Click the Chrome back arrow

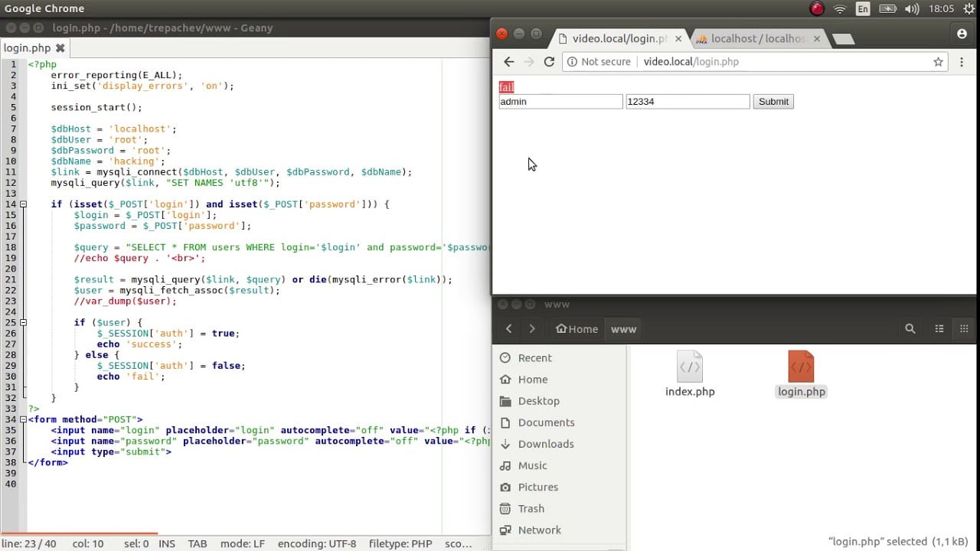pyautogui.click(x=509, y=62)
